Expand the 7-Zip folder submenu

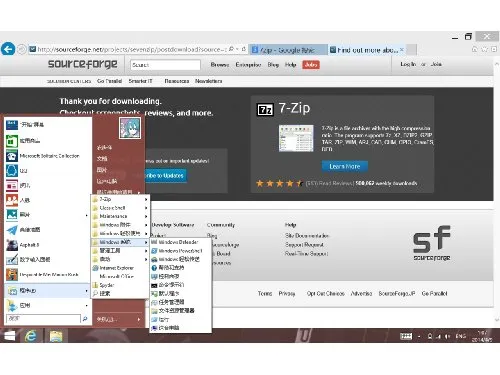[x=120, y=199]
